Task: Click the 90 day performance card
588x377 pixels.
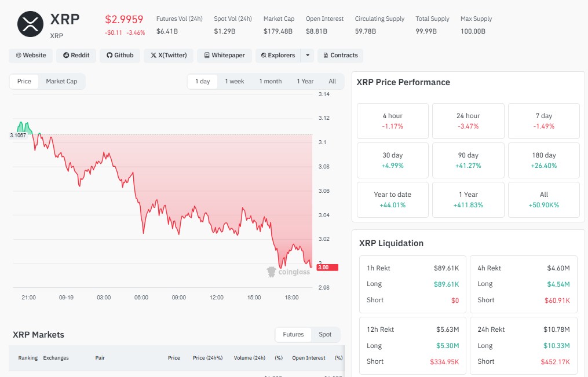Action: pos(468,160)
